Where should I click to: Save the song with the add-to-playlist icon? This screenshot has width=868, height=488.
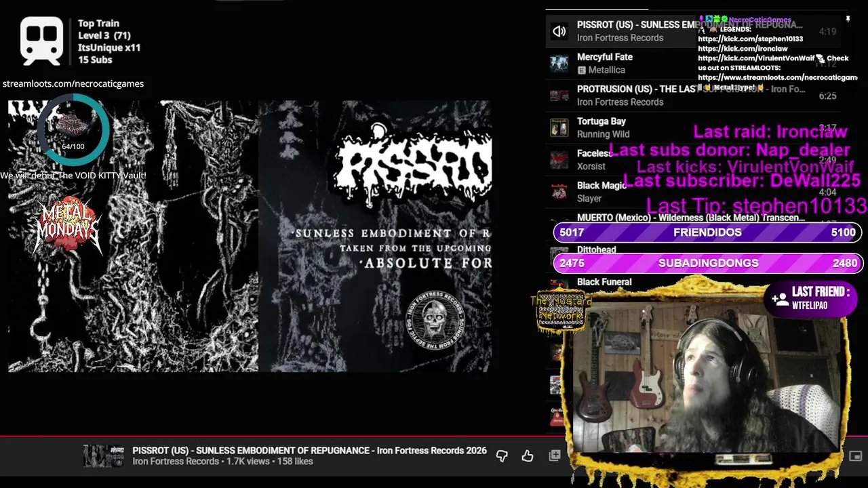(554, 455)
